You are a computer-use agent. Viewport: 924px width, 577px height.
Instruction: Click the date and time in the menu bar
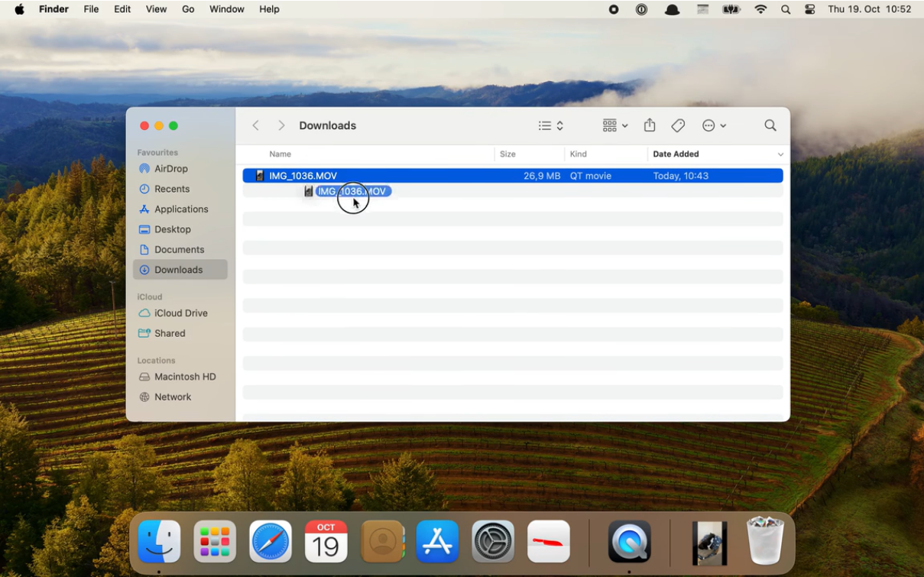[870, 9]
